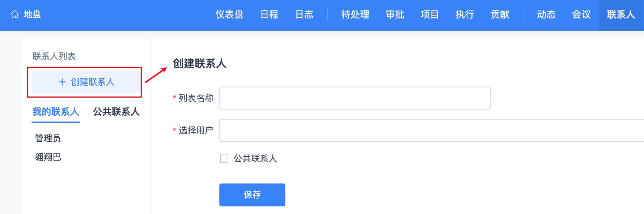The height and width of the screenshot is (214, 644).
Task: Open 执行 from top menu
Action: 465,14
